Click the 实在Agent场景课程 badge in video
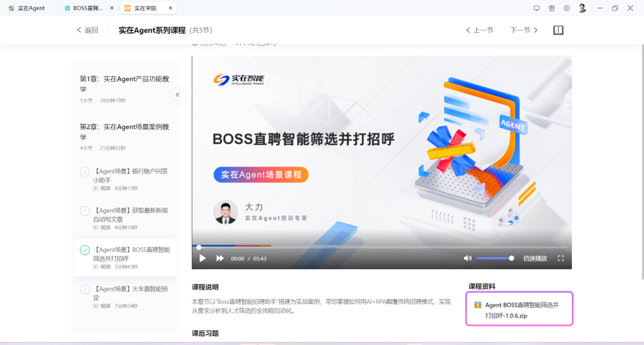Image resolution: width=644 pixels, height=345 pixels. click(x=261, y=175)
